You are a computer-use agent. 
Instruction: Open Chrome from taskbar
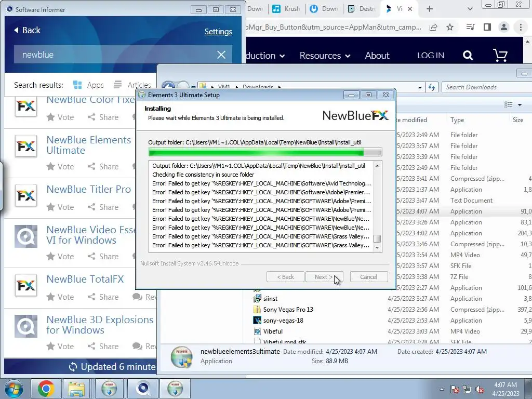(46, 389)
